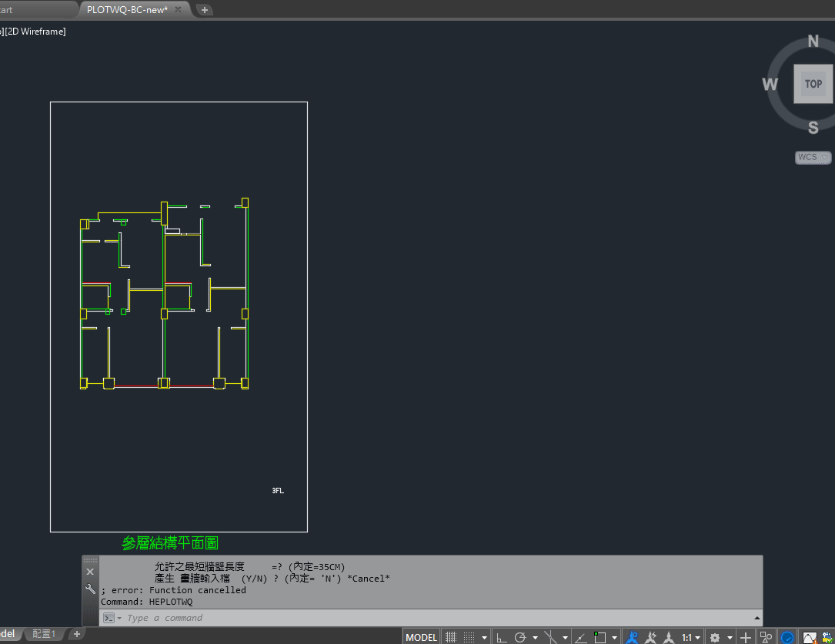Screen dimensions: 835x644
Task: Close the command line window
Action: 90,572
